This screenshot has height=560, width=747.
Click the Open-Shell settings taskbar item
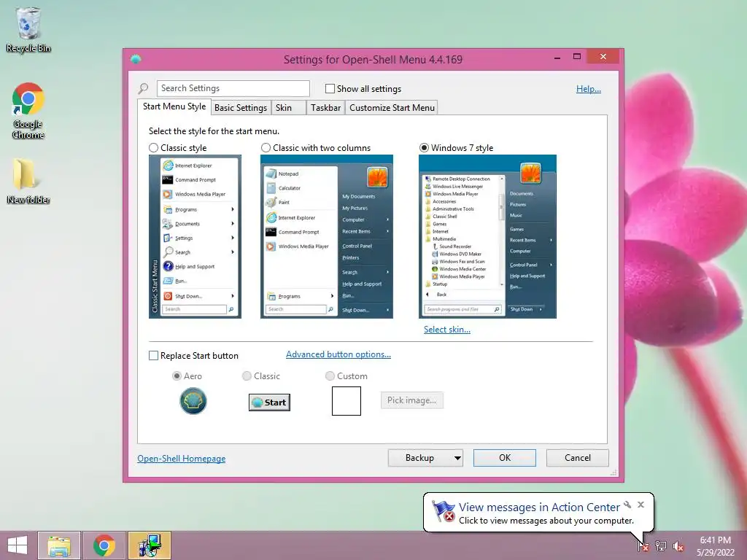coord(150,545)
